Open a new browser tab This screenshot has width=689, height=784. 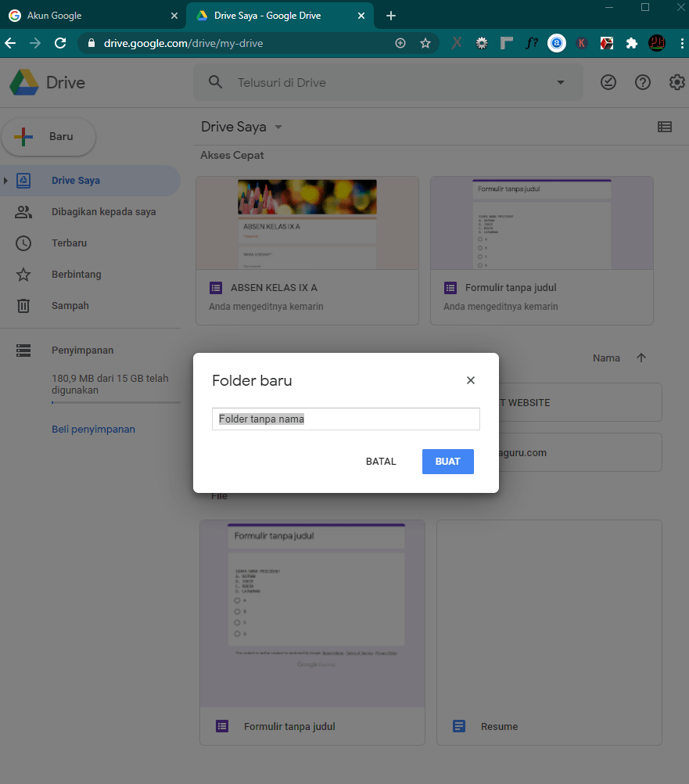[x=391, y=16]
